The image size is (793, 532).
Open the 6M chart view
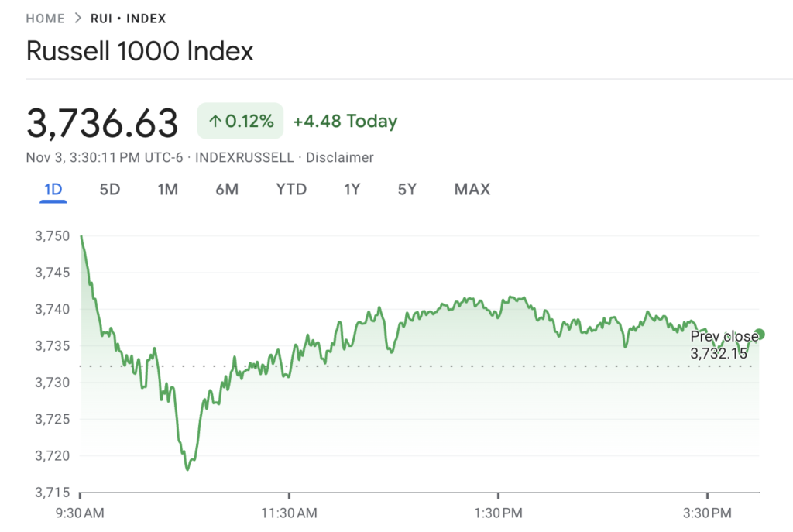226,189
